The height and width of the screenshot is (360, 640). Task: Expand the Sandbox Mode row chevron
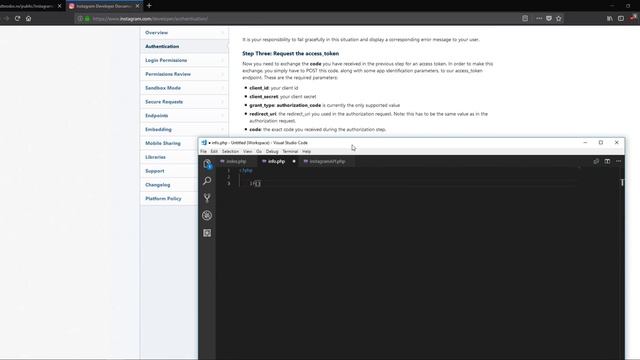222,88
